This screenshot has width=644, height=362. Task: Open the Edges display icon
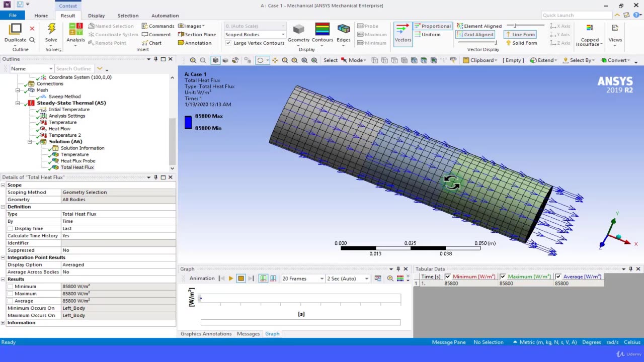click(344, 29)
